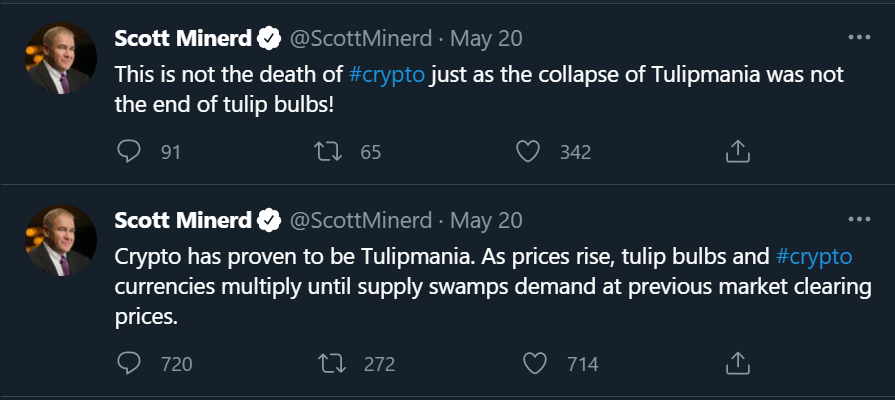895x400 pixels.
Task: Click reply icon on the 'death of crypto' tweet
Action: (x=129, y=151)
